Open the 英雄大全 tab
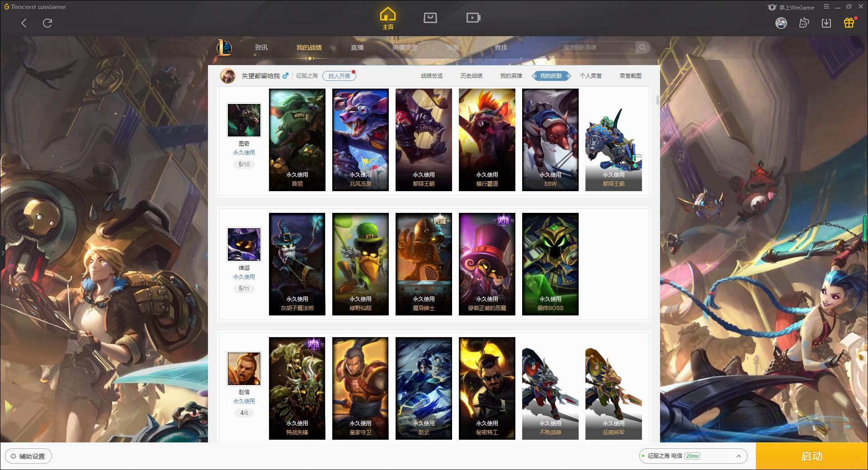 tap(405, 47)
